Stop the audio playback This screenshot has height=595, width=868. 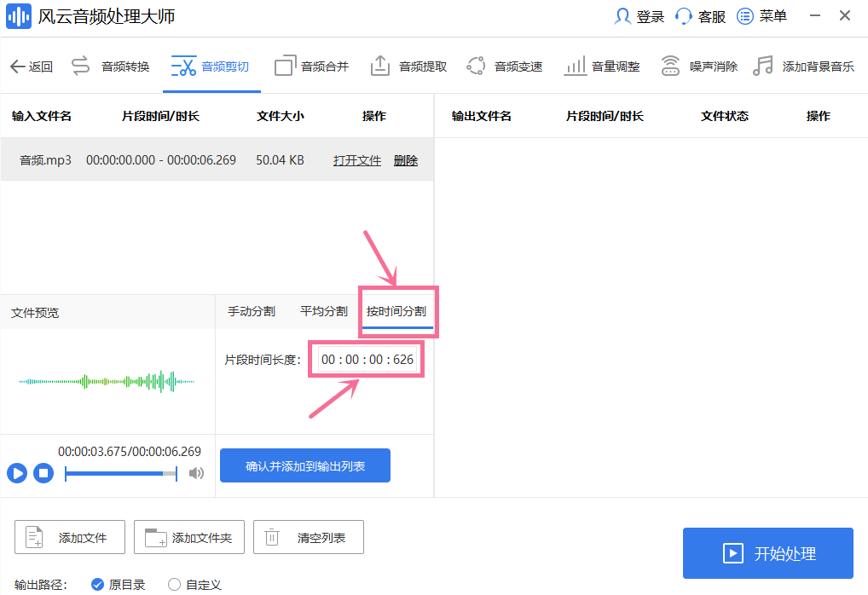(43, 473)
